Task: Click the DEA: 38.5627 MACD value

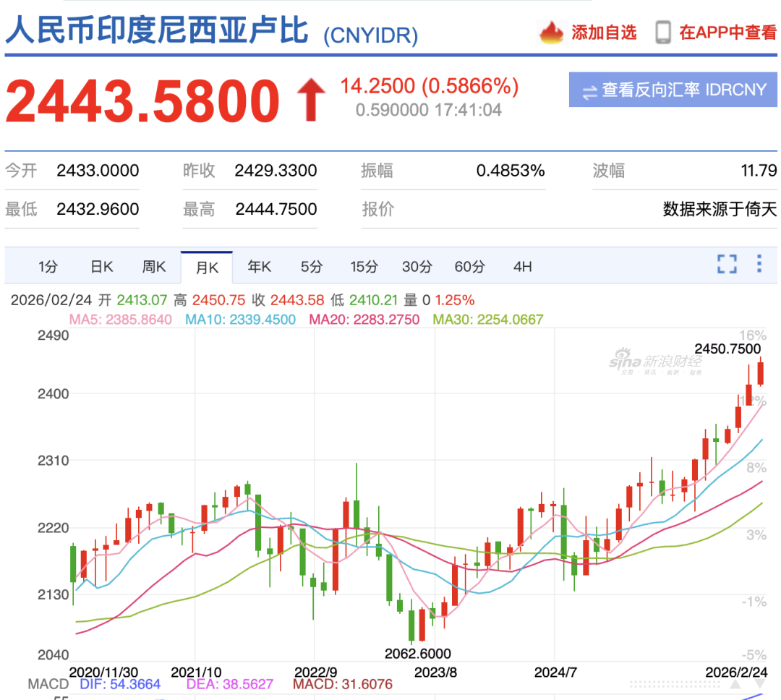Action: point(230,684)
